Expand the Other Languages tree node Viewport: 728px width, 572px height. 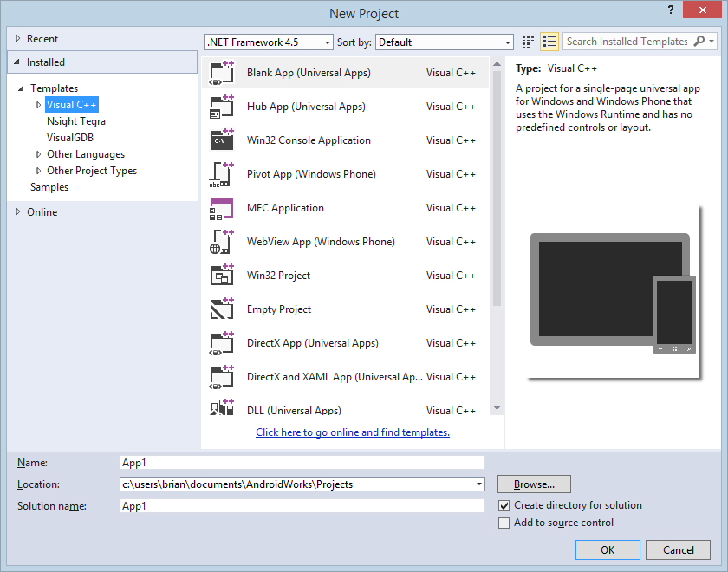point(38,154)
